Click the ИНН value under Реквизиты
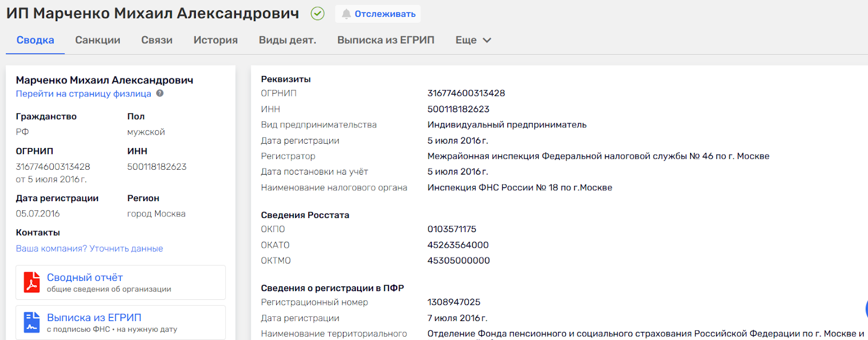868x340 pixels. (458, 109)
